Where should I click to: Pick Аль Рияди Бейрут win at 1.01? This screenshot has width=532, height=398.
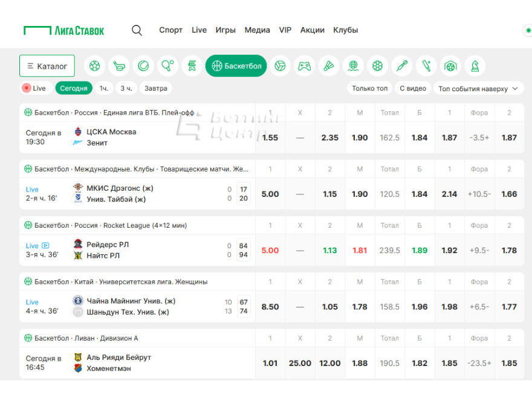click(x=270, y=363)
